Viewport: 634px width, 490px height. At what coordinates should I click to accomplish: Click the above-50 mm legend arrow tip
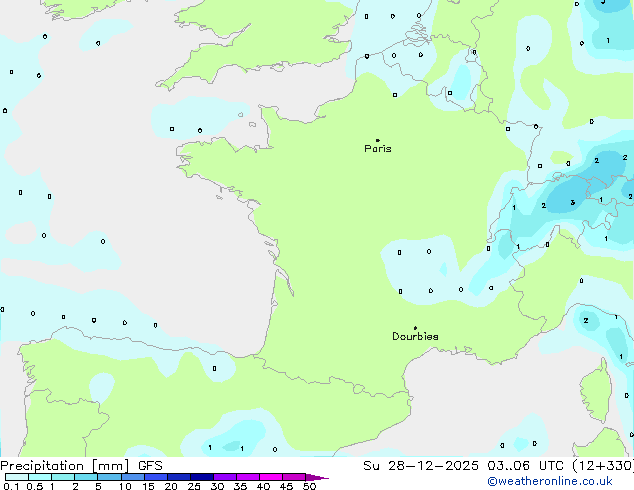(317, 478)
